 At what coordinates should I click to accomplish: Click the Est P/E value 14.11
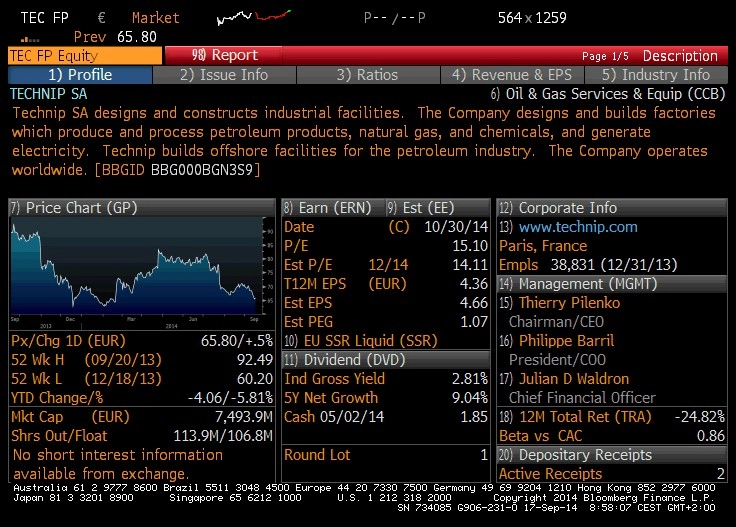(470, 265)
